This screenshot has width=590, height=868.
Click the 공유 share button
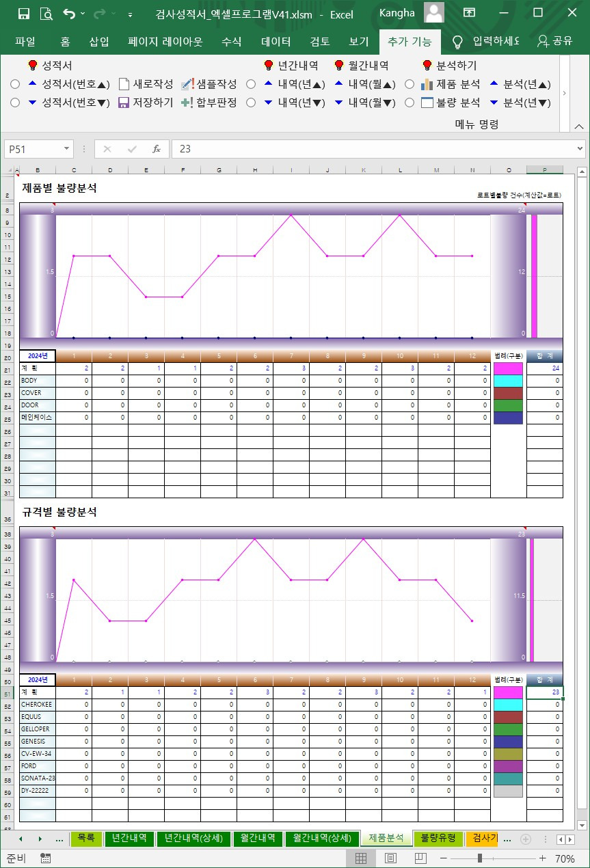555,42
